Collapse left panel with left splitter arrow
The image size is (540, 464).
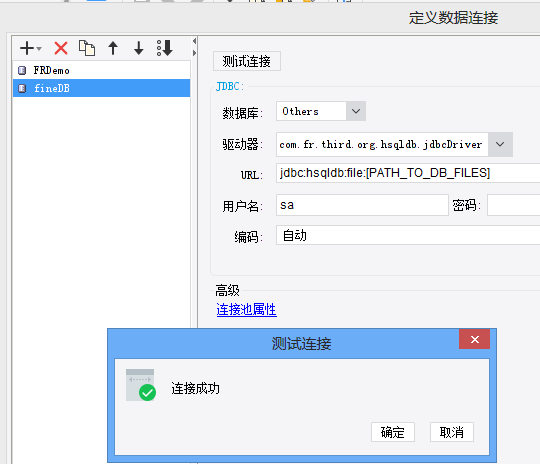pyautogui.click(x=195, y=41)
